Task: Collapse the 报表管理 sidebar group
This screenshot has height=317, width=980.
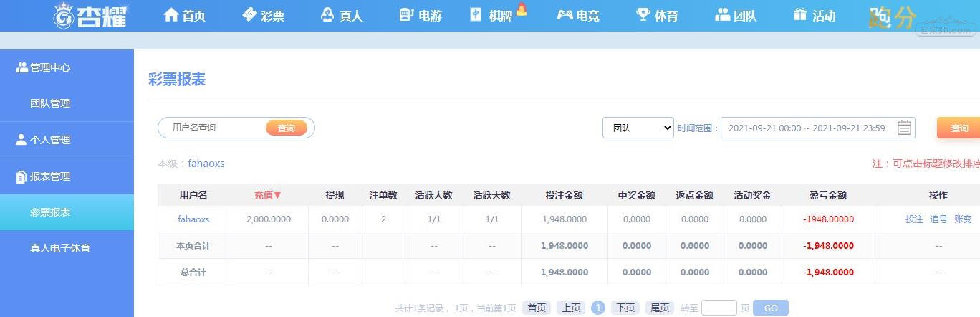Action: [x=67, y=176]
